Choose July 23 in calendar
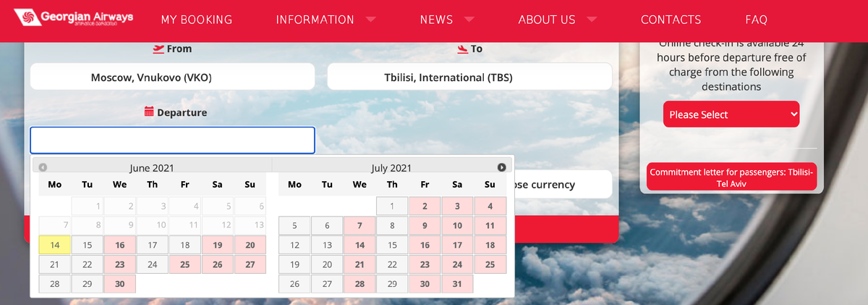Viewport: 868px width, 305px height. [x=425, y=264]
